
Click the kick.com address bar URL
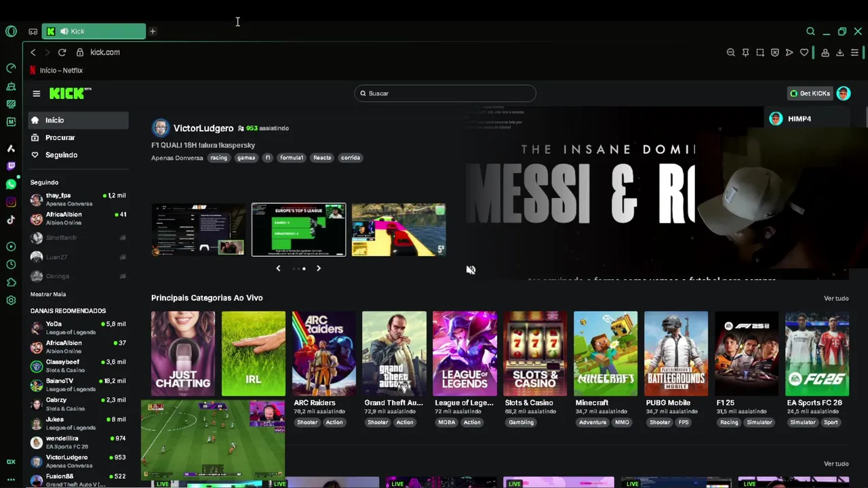pyautogui.click(x=105, y=52)
